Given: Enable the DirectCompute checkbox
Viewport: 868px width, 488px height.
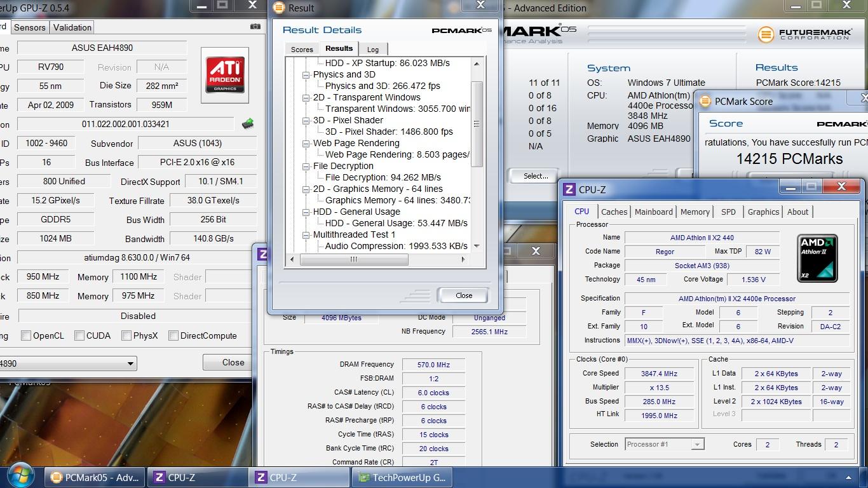Looking at the screenshot, I should tap(173, 335).
